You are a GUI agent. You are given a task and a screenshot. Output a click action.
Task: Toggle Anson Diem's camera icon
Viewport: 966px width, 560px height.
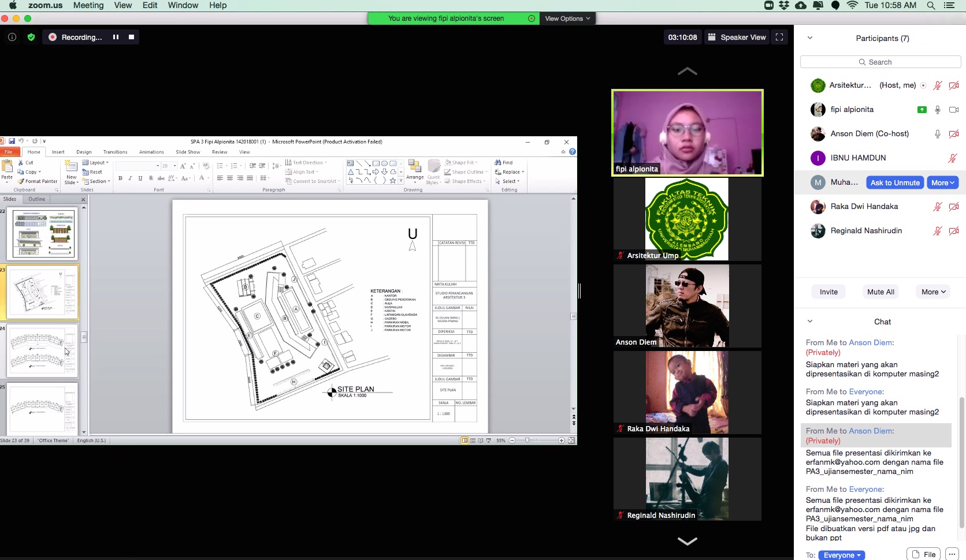point(954,134)
